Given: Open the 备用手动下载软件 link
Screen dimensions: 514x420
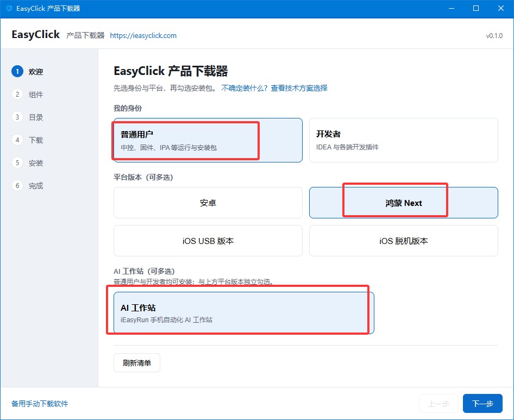Looking at the screenshot, I should click(x=40, y=404).
